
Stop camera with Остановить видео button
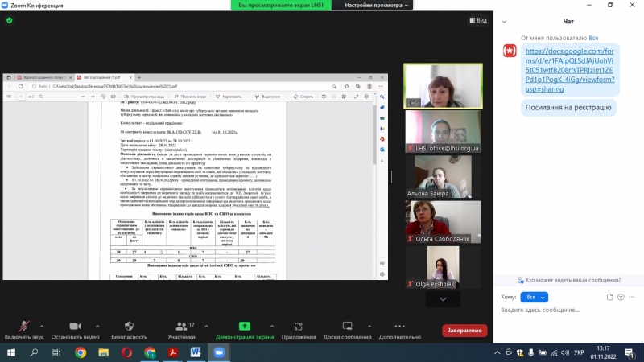pos(75,331)
